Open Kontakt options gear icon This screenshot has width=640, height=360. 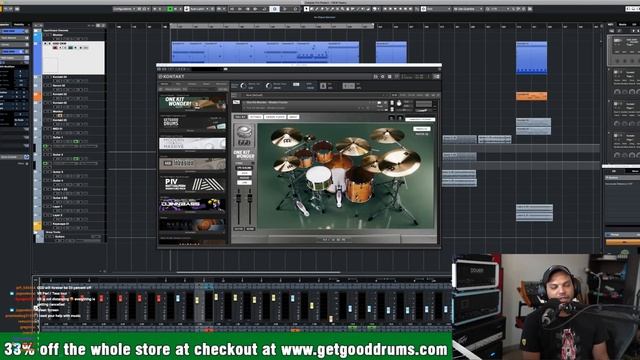382,76
